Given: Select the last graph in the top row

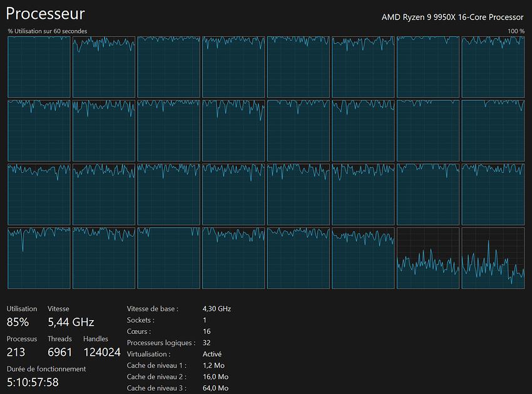Looking at the screenshot, I should (493, 67).
